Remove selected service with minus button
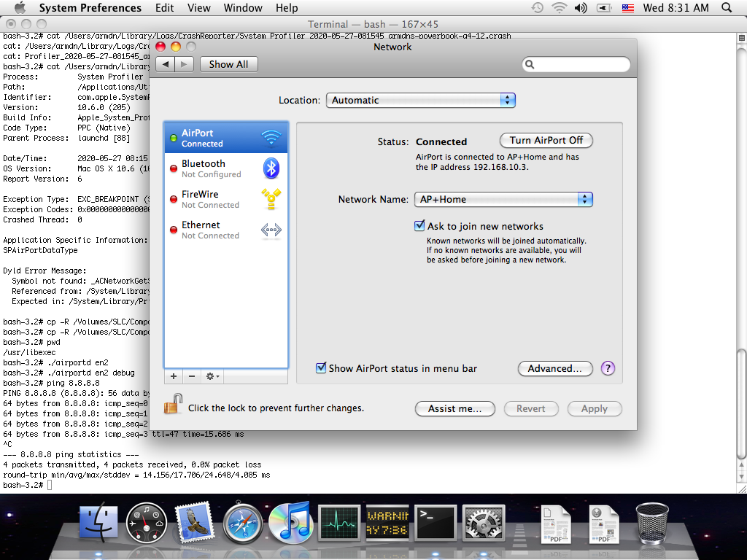Screen dimensions: 747x560 pyautogui.click(x=192, y=376)
